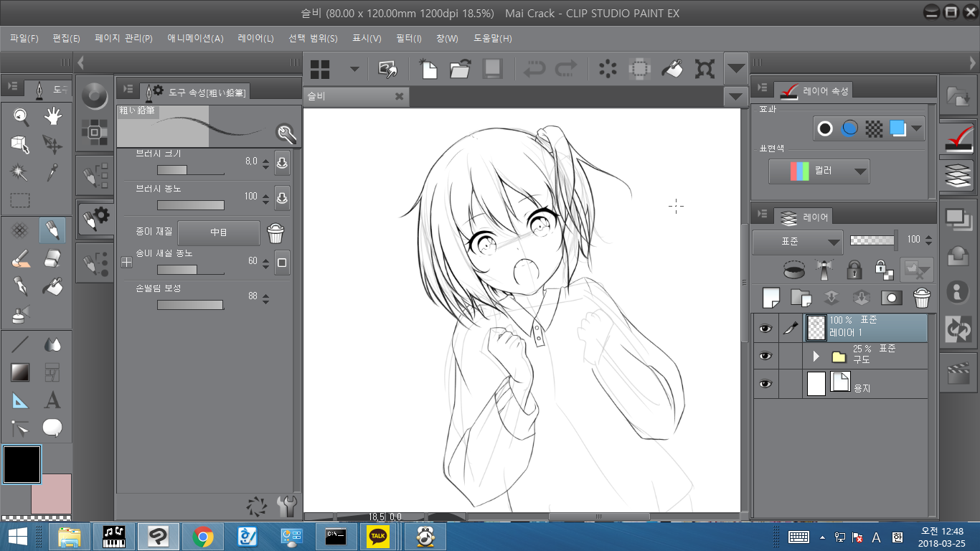
Task: Adjust layer opacity slider
Action: click(872, 240)
